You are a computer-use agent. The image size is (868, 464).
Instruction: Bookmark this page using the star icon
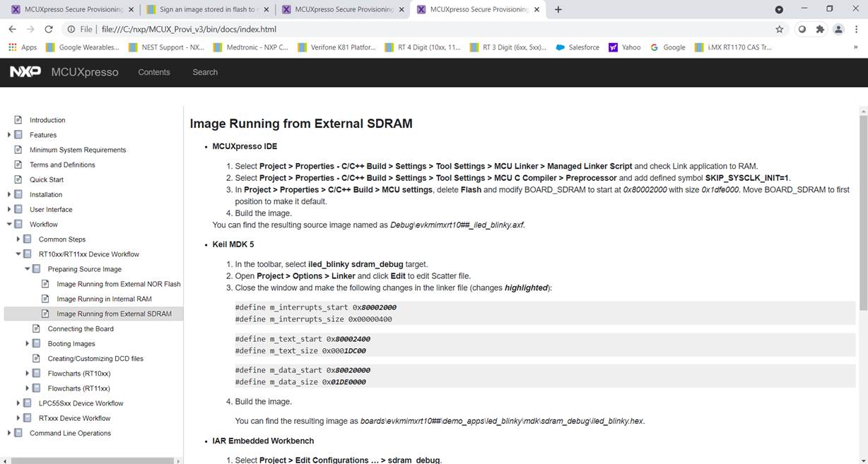click(x=780, y=29)
